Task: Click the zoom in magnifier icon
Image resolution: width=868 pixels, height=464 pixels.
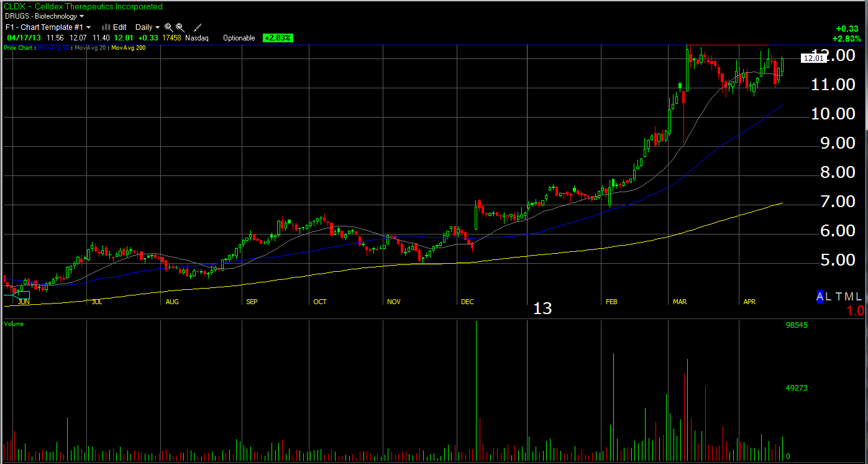Action: pyautogui.click(x=168, y=27)
